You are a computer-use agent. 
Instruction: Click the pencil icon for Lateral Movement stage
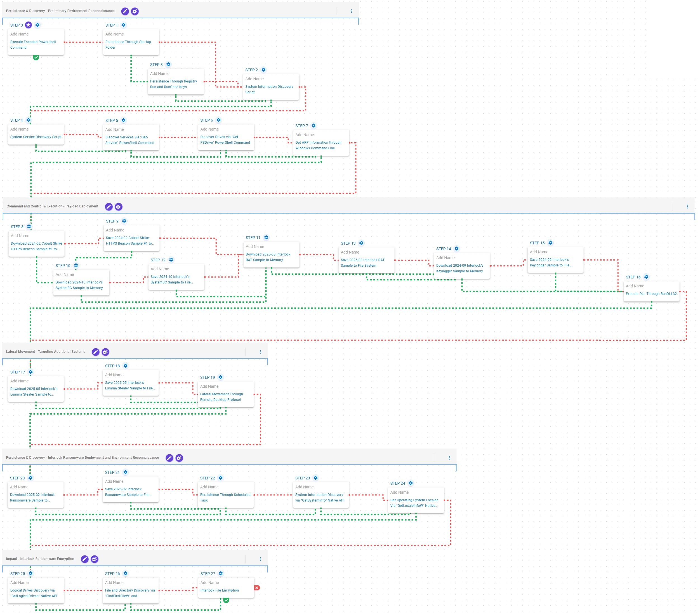[96, 352]
